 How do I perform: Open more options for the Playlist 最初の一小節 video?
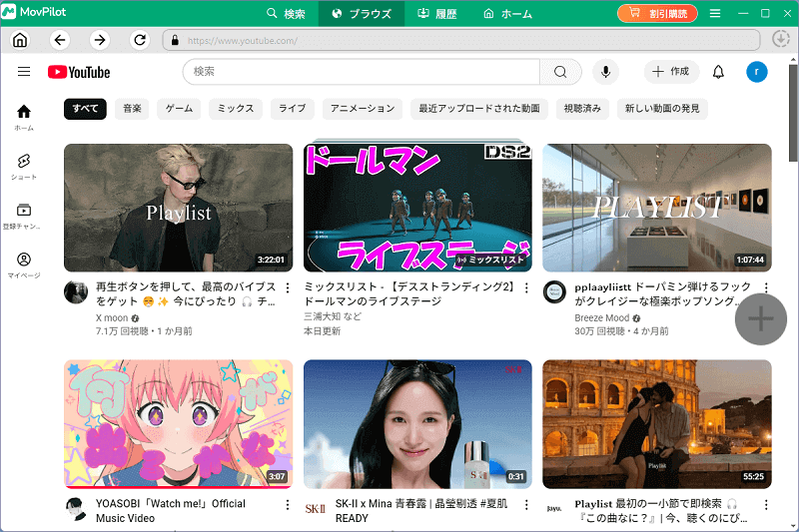[766, 504]
